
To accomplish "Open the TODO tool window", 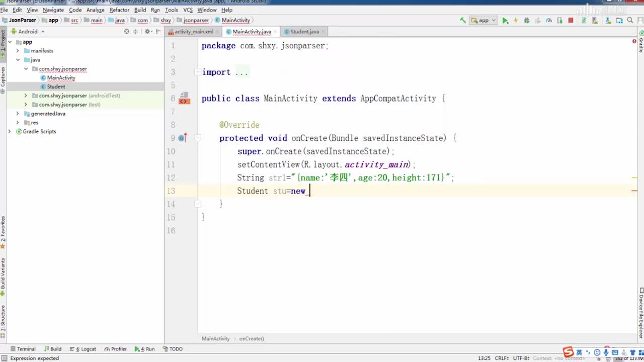I will 173,349.
